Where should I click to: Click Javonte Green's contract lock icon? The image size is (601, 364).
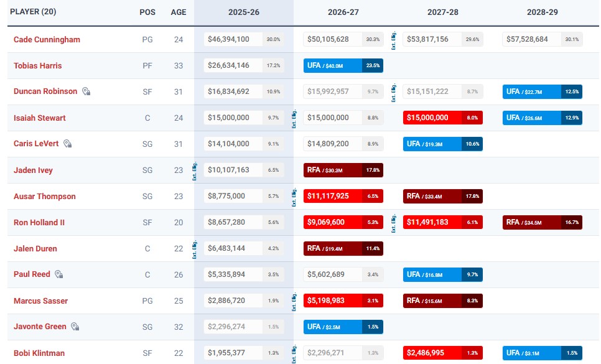click(x=77, y=327)
